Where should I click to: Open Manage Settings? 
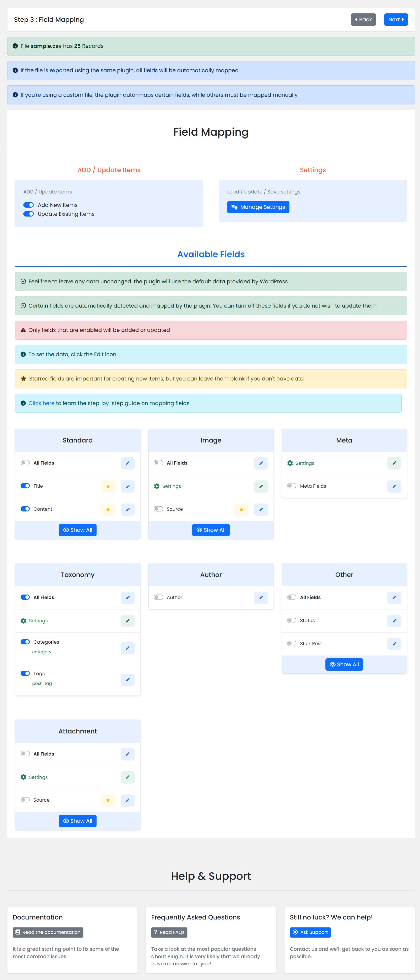click(x=258, y=207)
